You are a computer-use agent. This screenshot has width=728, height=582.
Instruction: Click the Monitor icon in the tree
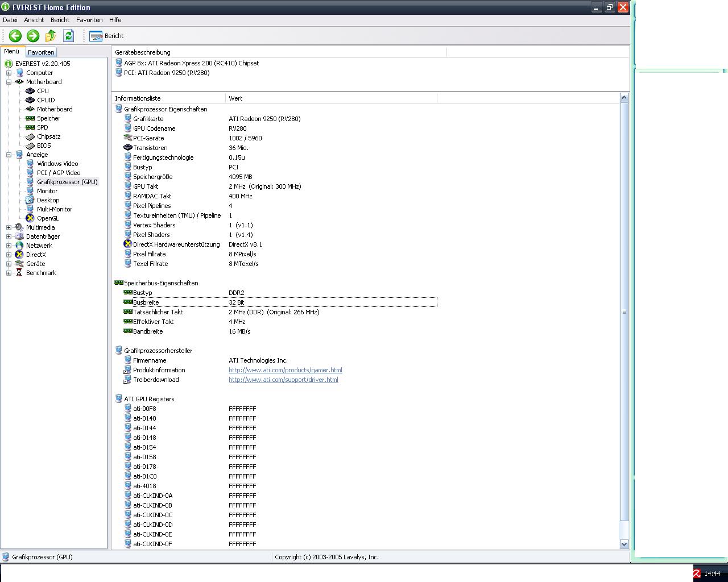[30, 191]
